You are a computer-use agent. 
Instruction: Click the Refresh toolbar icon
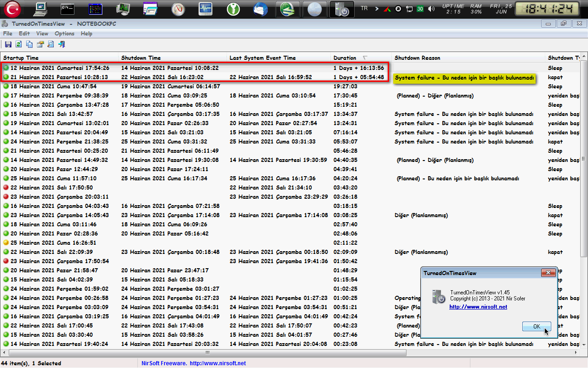click(x=19, y=44)
